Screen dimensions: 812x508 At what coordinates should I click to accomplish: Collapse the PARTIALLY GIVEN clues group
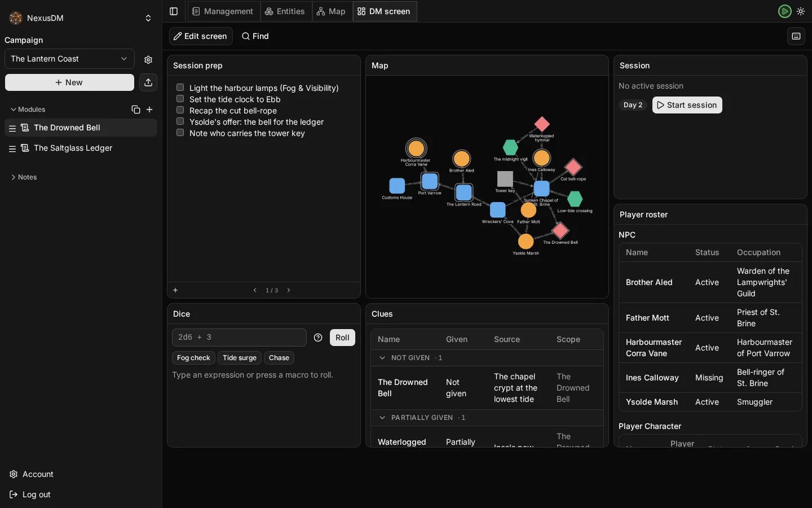point(382,418)
